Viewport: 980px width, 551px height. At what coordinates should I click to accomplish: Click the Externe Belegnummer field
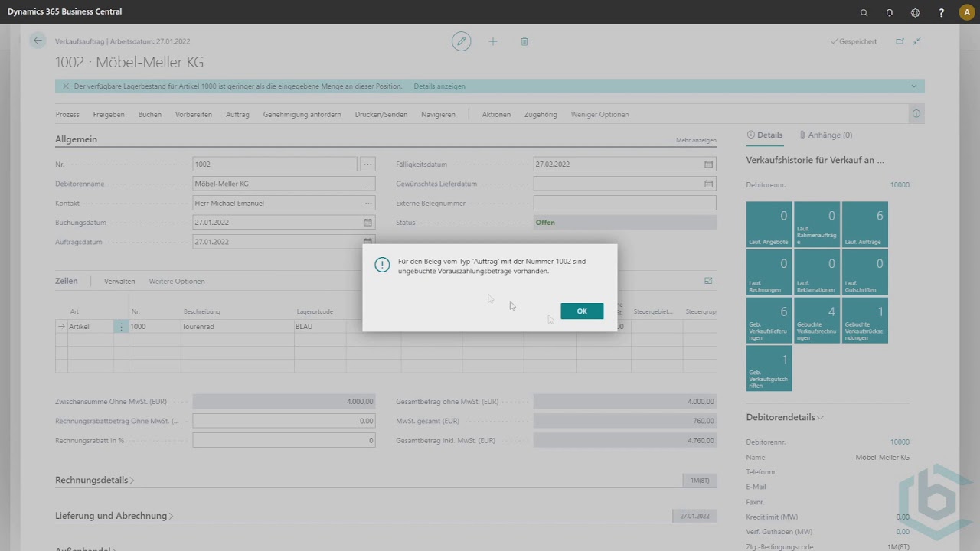pos(625,203)
